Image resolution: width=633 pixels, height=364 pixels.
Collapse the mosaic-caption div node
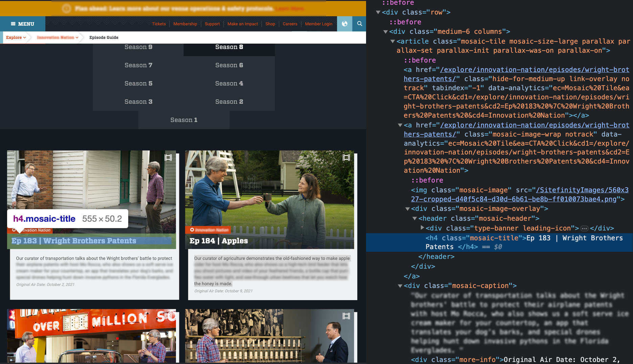[400, 286]
